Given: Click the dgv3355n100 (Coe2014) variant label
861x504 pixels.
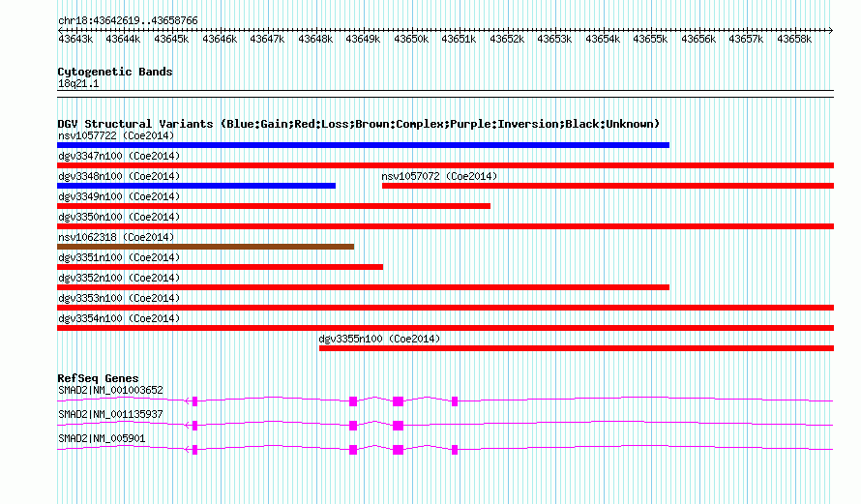Looking at the screenshot, I should 379,339.
